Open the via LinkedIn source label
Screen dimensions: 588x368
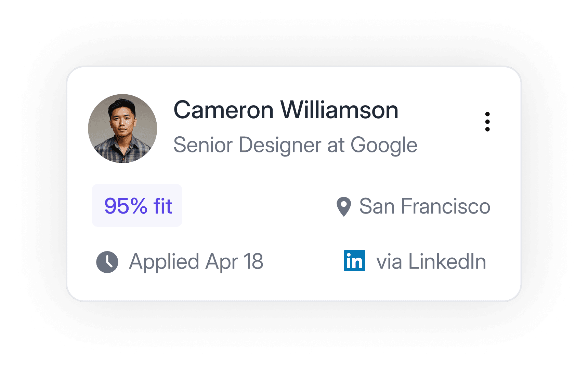click(x=431, y=262)
